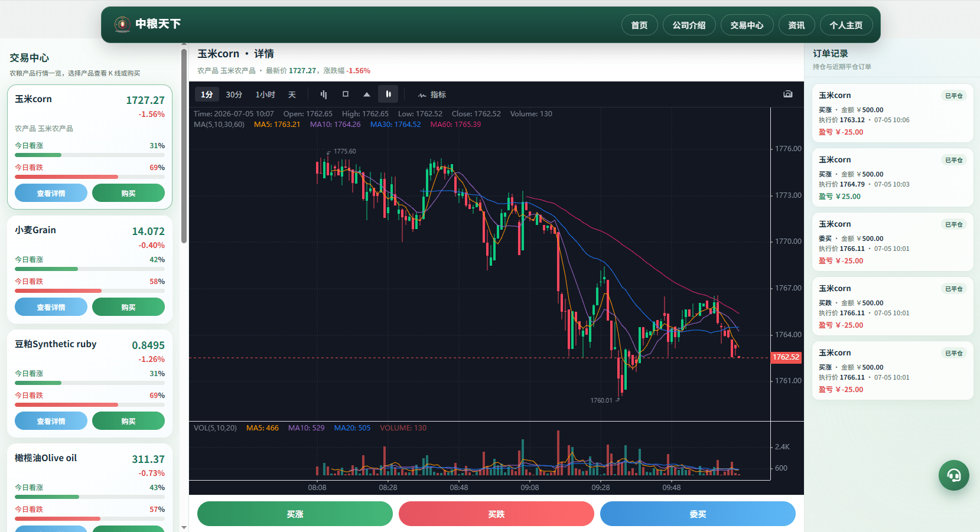Click the 橄榄油Olive oil price 311.37
The width and height of the screenshot is (980, 532).
pyautogui.click(x=148, y=459)
